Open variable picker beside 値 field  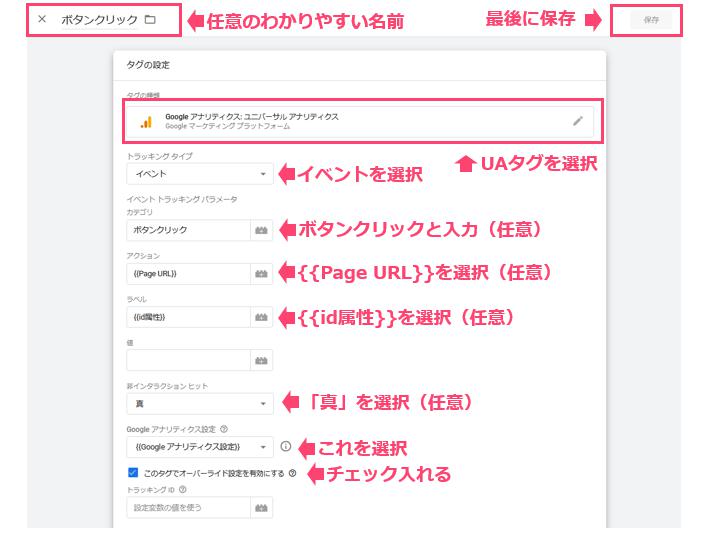coord(261,360)
